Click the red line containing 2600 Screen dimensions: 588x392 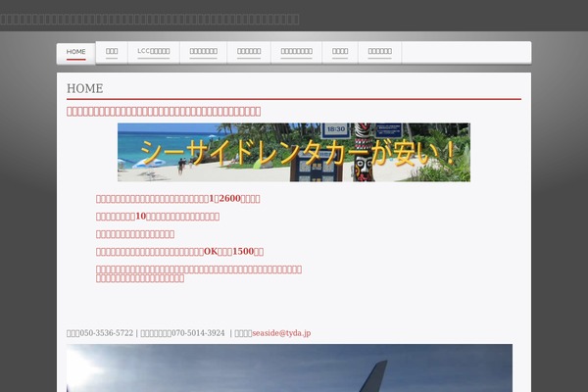[x=177, y=199]
